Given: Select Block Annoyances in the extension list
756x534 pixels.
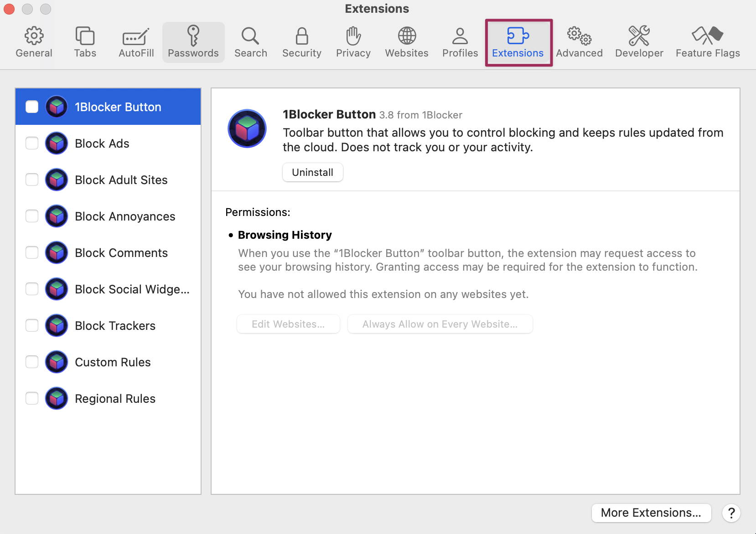Looking at the screenshot, I should pos(124,216).
